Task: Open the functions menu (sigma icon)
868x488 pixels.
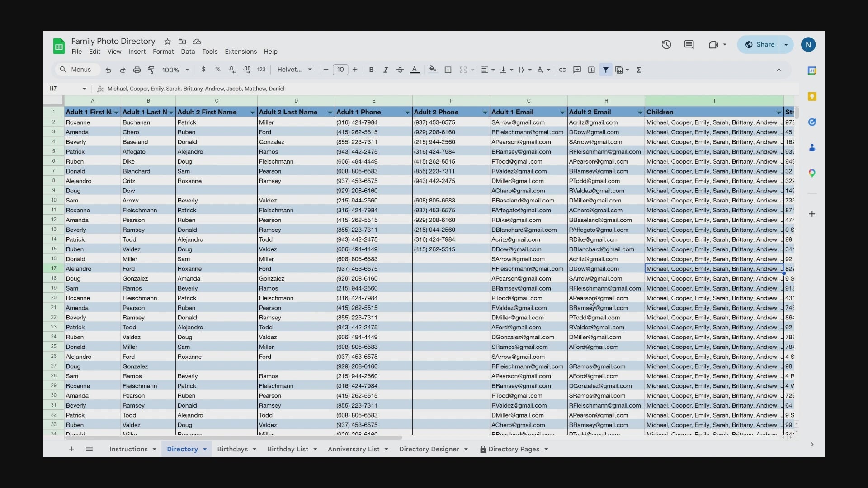Action: click(639, 70)
